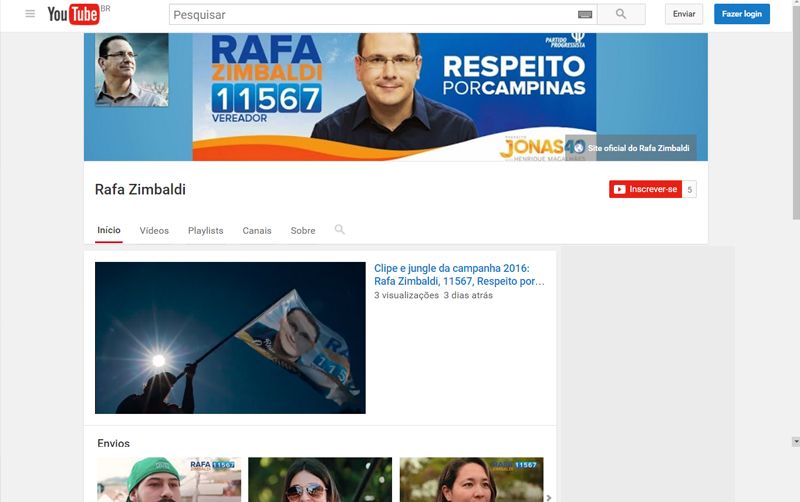
Task: Open the hamburger guide menu
Action: coord(30,14)
